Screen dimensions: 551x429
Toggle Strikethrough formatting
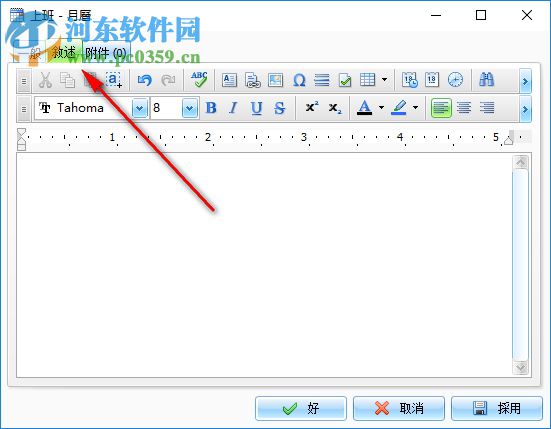pyautogui.click(x=279, y=108)
